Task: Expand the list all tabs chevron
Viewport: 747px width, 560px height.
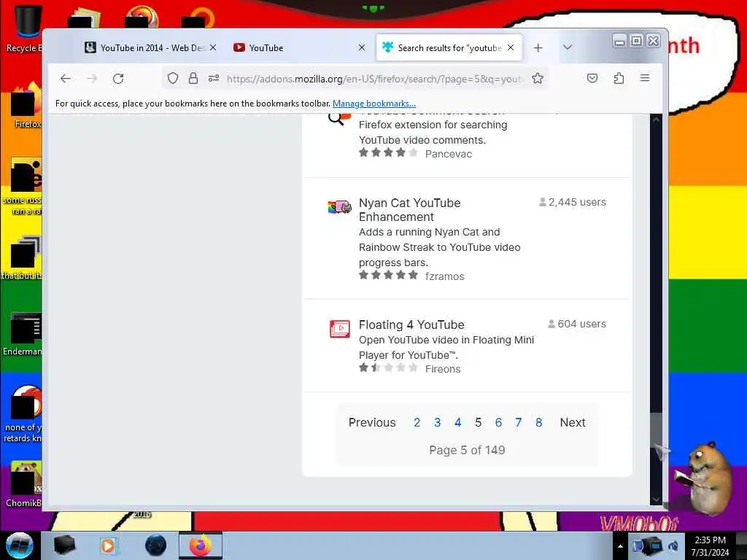Action: [567, 47]
